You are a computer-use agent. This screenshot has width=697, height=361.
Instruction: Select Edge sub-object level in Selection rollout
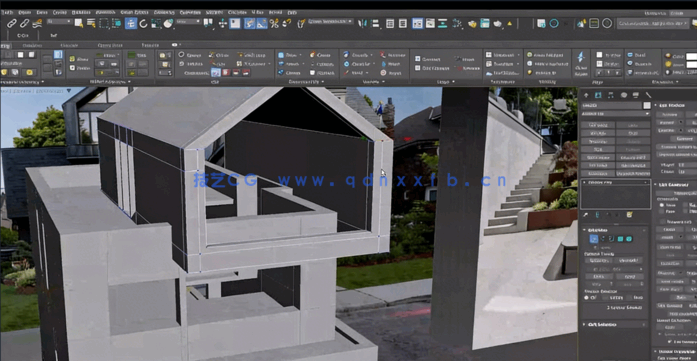[603, 239]
